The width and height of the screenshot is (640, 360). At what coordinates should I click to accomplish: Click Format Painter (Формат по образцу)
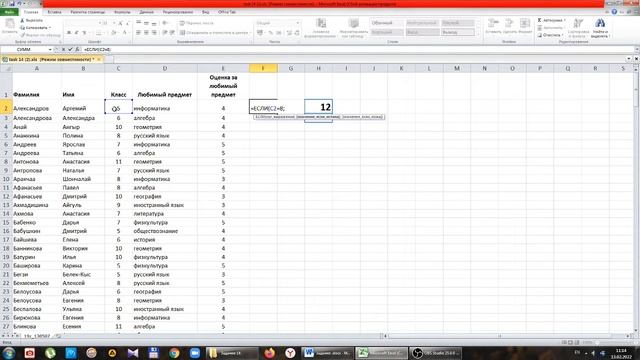[40, 35]
